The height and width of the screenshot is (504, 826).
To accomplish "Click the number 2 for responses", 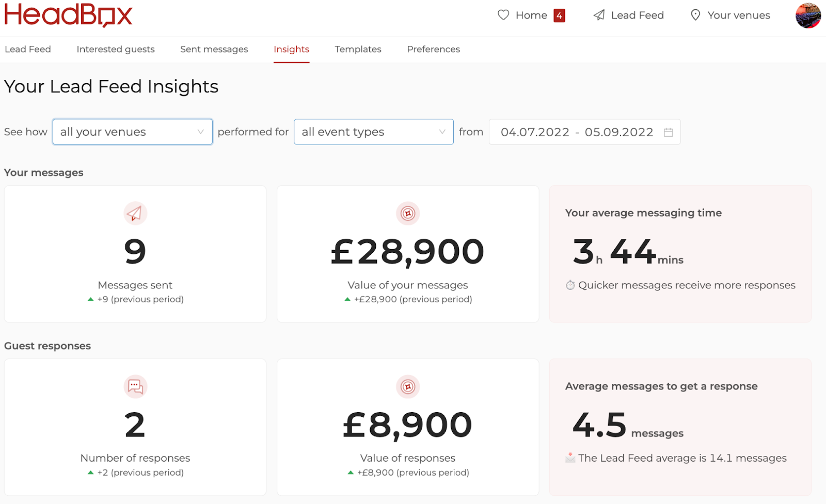I will click(135, 425).
